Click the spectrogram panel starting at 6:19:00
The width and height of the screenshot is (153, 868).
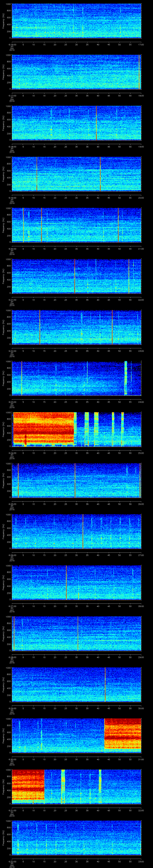(x=77, y=174)
